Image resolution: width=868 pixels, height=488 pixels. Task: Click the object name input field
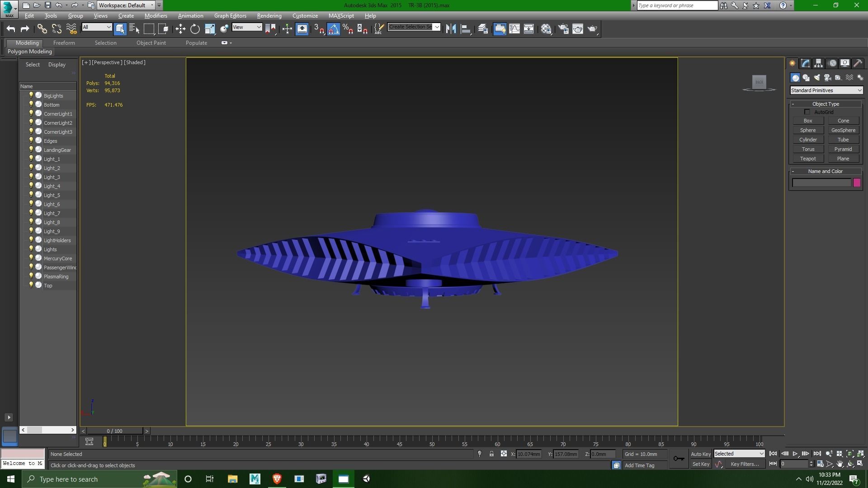[x=821, y=183]
